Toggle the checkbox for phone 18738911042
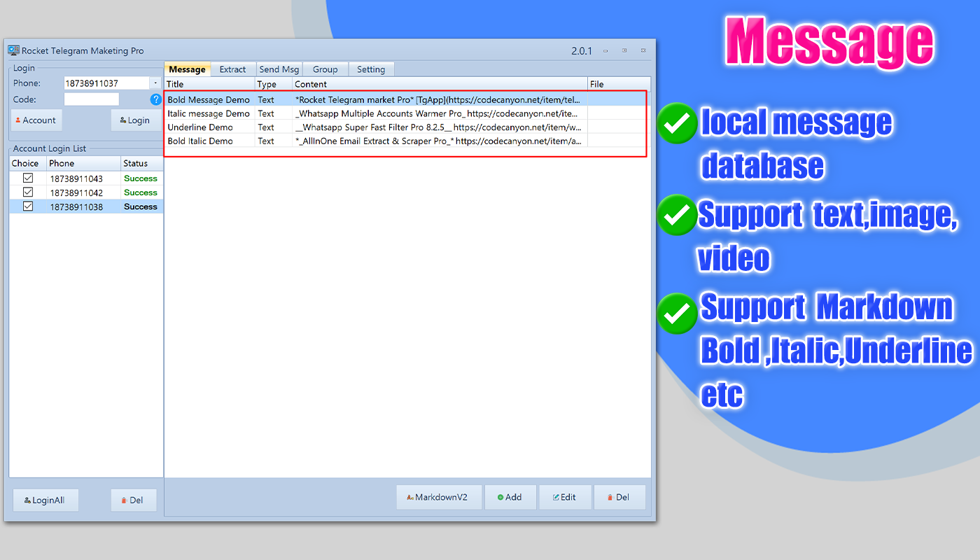The height and width of the screenshot is (560, 980). [x=27, y=192]
